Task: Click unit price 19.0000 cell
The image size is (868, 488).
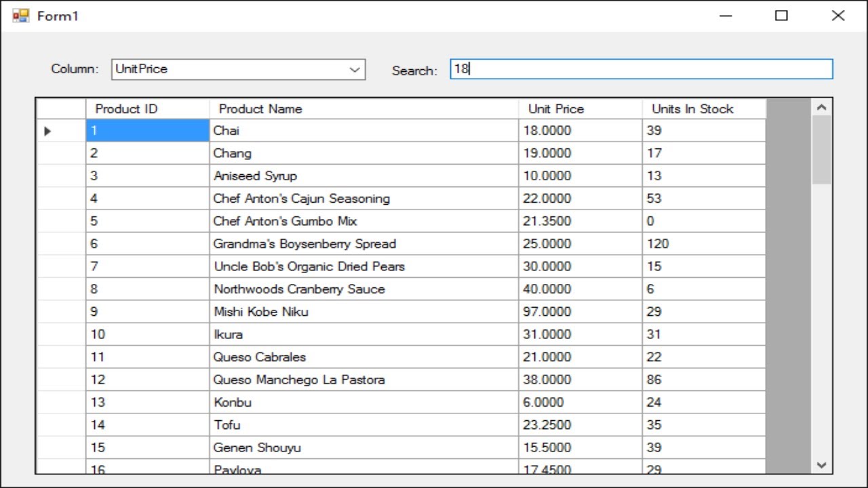Action: (580, 153)
